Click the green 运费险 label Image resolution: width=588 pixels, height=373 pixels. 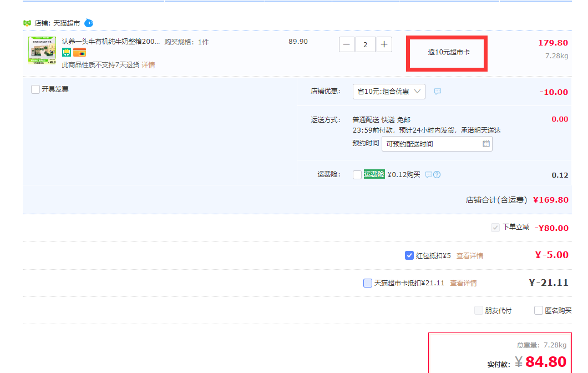(374, 174)
